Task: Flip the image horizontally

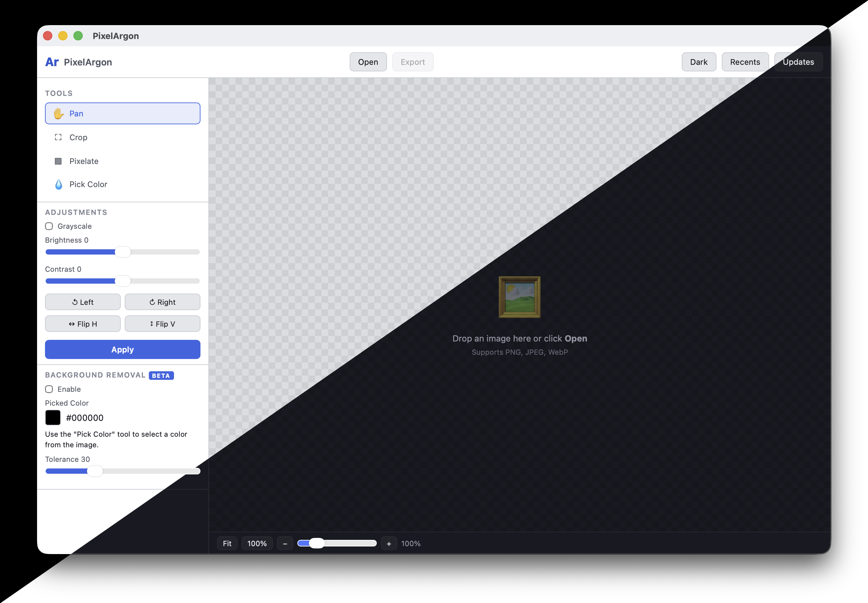Action: click(x=82, y=324)
